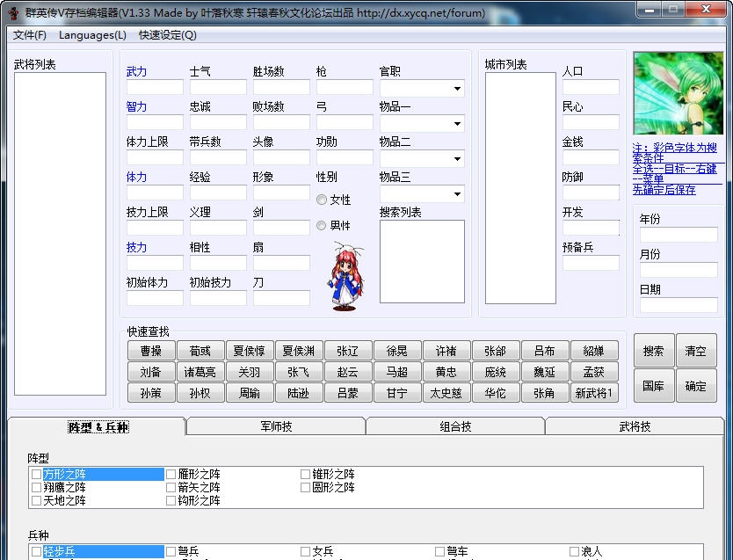Click the 貂蝉 character button

tap(594, 350)
